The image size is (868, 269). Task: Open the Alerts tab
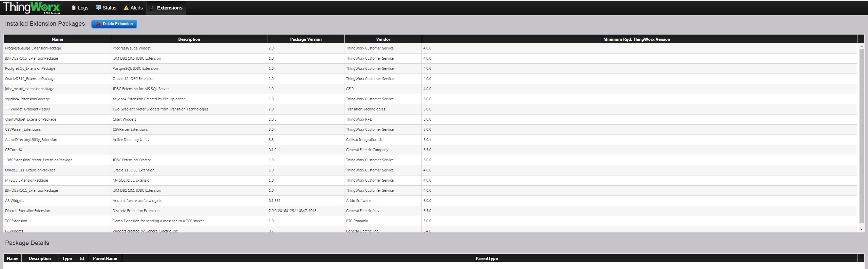tap(133, 8)
